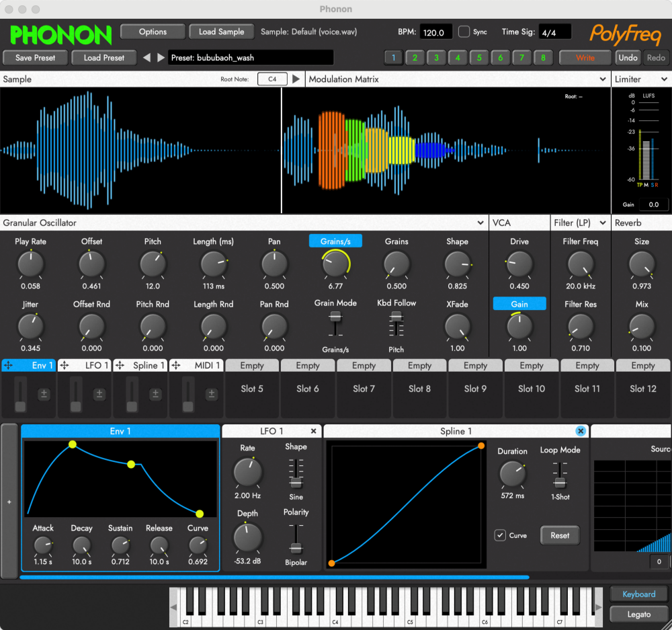
Task: Click the Undo button
Action: [x=628, y=57]
